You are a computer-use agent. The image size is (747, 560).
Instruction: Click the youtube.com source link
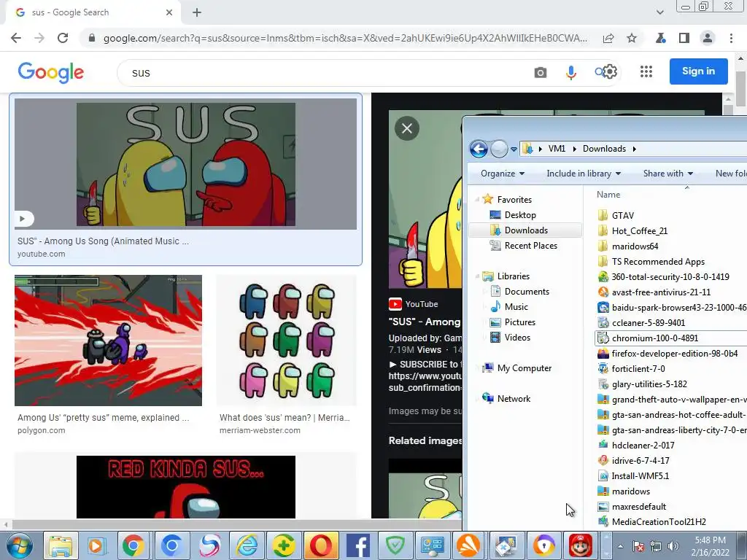click(x=42, y=254)
